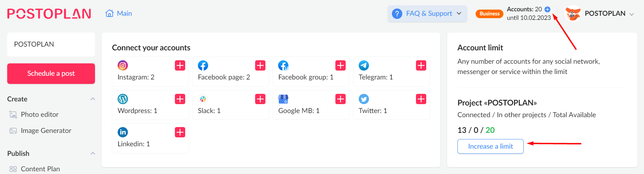Click the blue plus beside Accounts: 20
This screenshot has width=644, height=174.
(x=548, y=9)
